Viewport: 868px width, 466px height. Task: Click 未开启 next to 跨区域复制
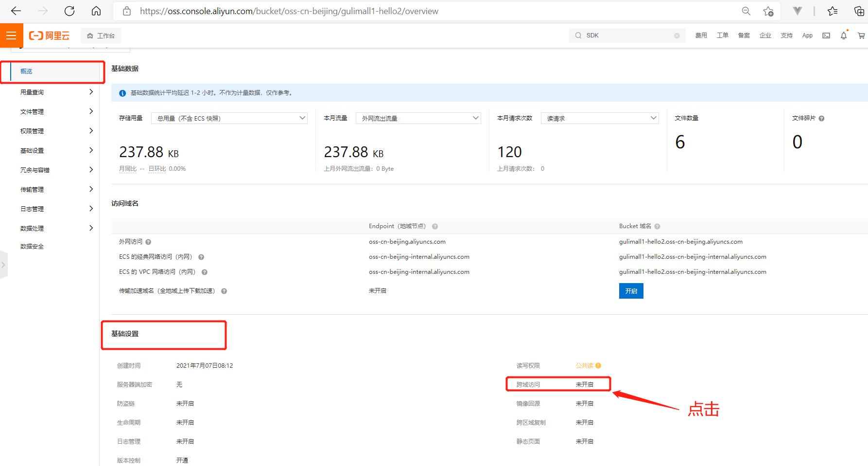coord(585,422)
